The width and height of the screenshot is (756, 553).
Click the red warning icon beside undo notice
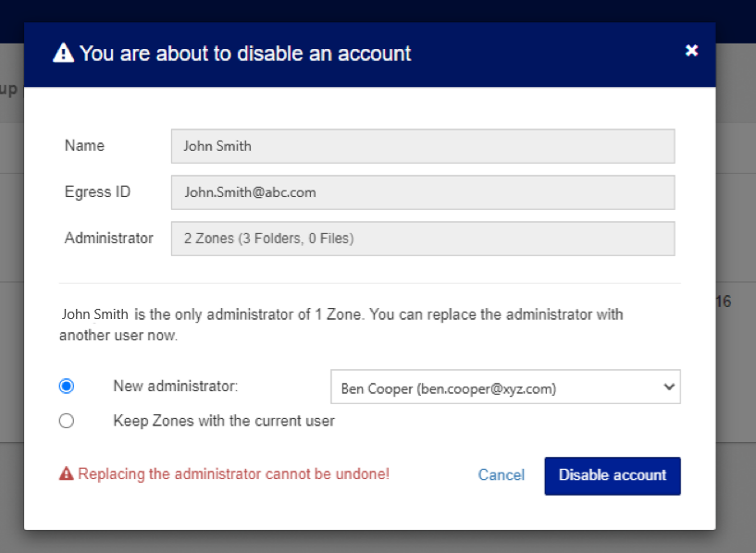(x=67, y=473)
